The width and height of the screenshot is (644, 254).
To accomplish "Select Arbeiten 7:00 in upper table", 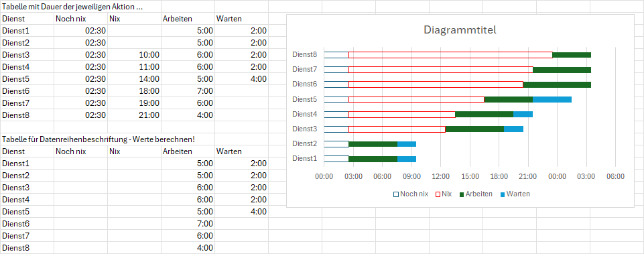I will (188, 91).
